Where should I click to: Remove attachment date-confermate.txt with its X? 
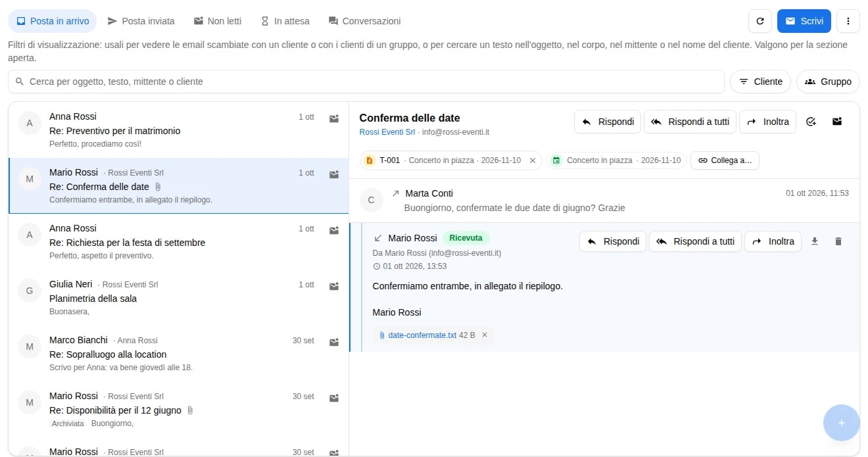[485, 335]
